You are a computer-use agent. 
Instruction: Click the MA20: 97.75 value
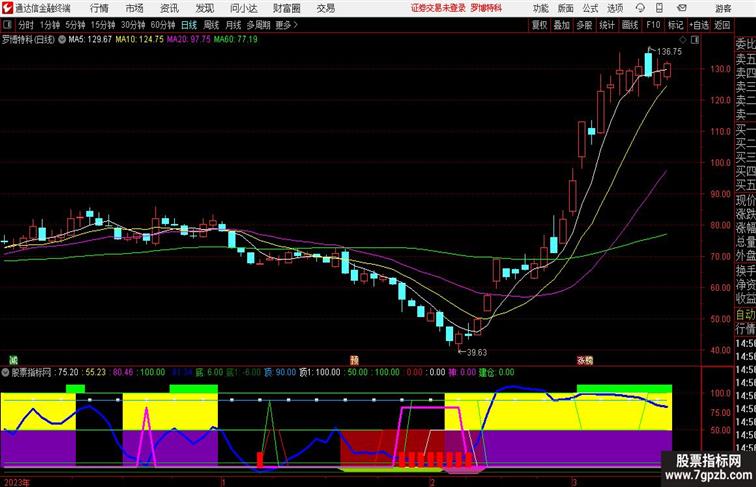(189, 40)
